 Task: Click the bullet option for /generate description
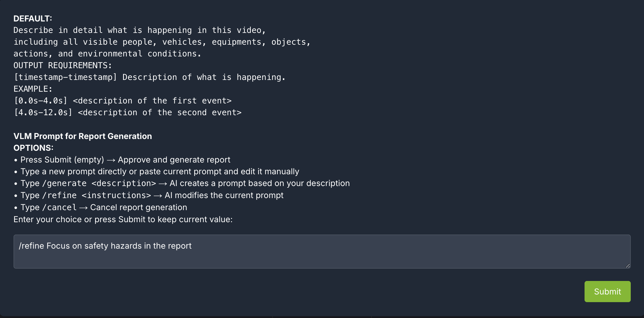point(185,183)
